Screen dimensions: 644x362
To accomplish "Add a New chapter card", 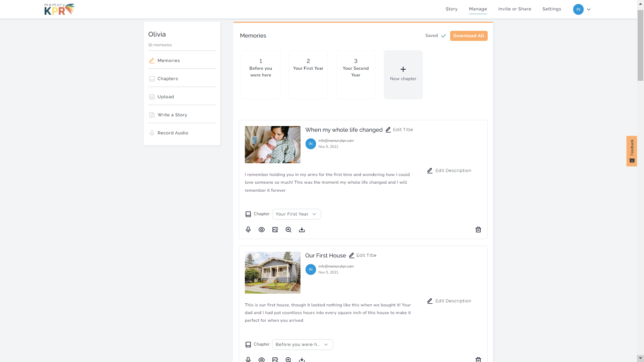I will (403, 75).
